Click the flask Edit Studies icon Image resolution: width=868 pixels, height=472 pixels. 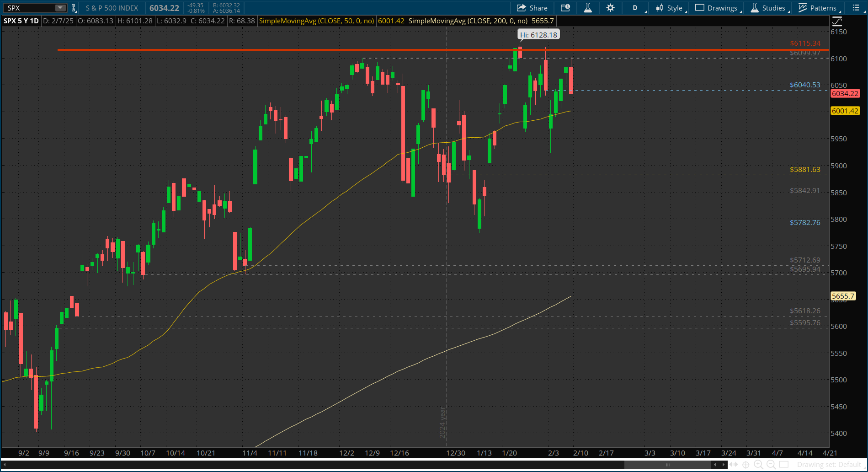click(x=588, y=8)
